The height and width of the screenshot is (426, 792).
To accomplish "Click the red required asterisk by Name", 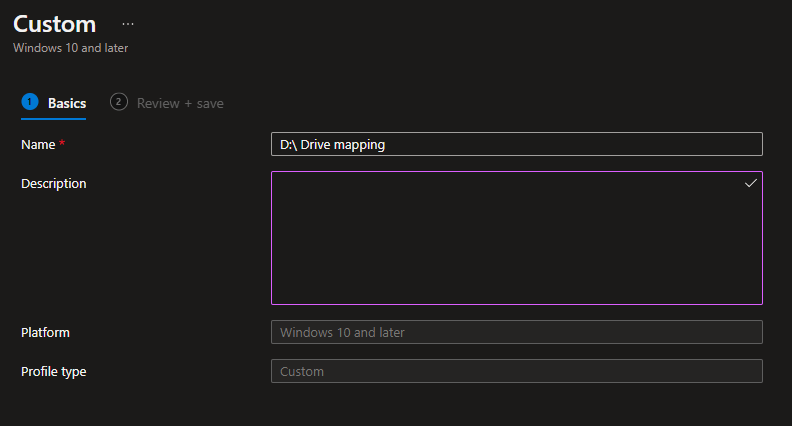I will (x=62, y=145).
